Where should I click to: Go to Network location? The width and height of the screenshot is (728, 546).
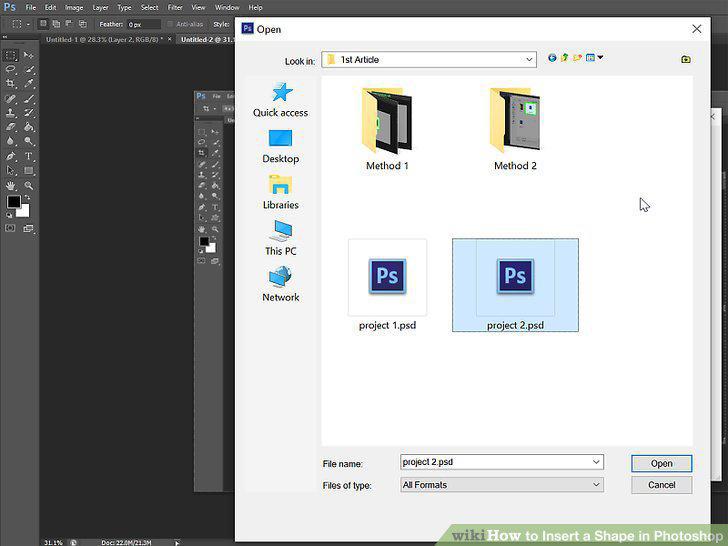click(280, 284)
